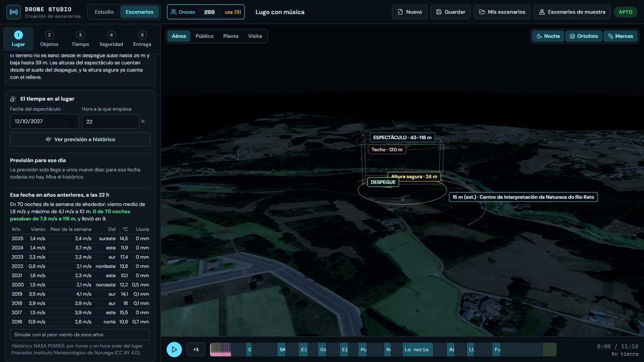
Task: Open Mis escenarios
Action: coord(502,12)
